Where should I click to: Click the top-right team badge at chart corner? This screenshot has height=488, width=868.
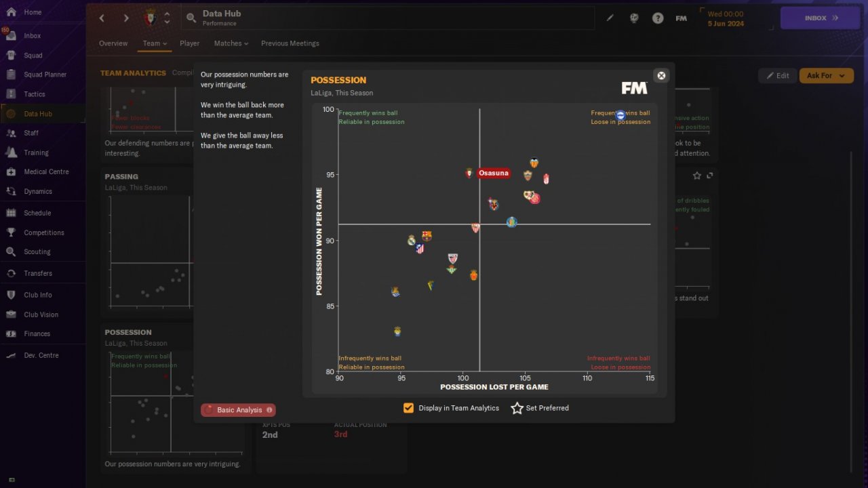(x=620, y=116)
